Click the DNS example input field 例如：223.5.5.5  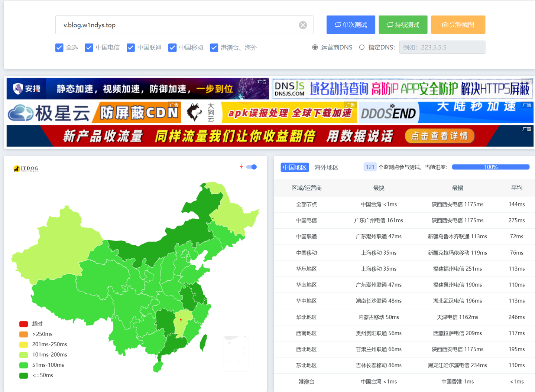(x=442, y=47)
